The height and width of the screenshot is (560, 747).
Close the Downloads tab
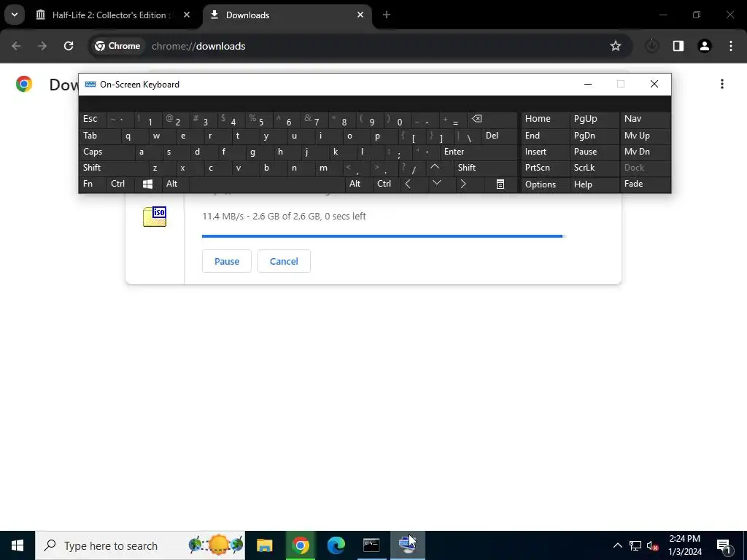[360, 15]
